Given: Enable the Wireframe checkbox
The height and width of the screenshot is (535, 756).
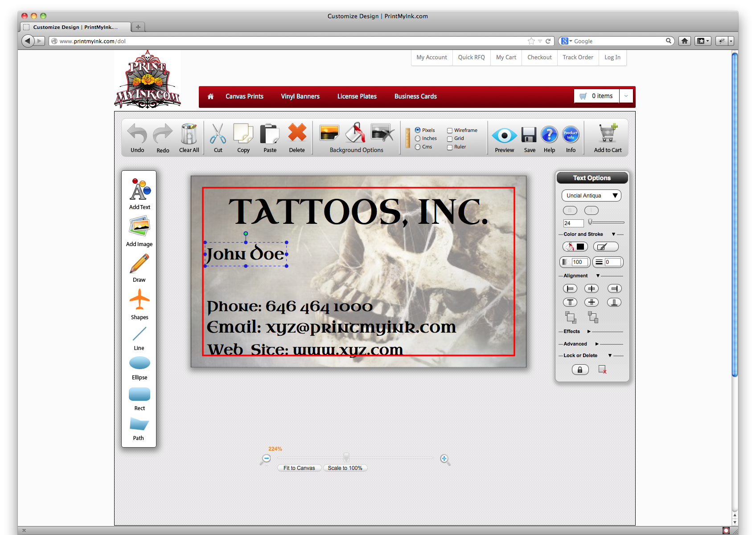Looking at the screenshot, I should (x=450, y=131).
